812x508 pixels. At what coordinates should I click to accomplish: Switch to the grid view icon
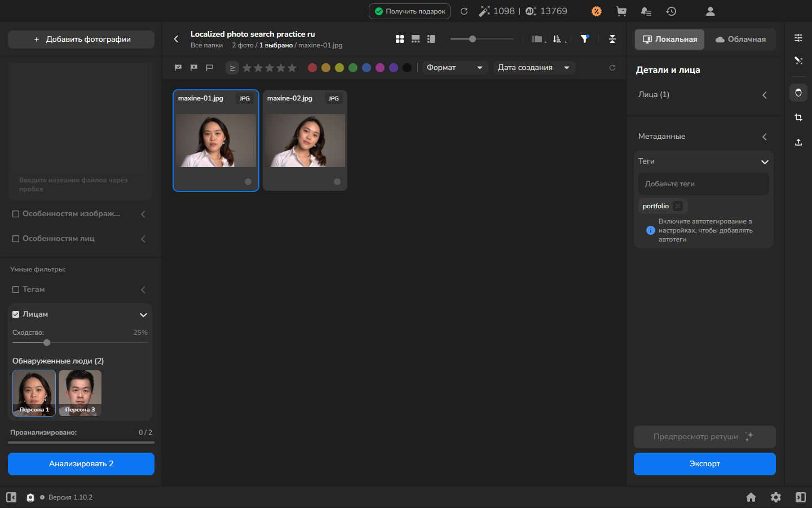pyautogui.click(x=400, y=39)
